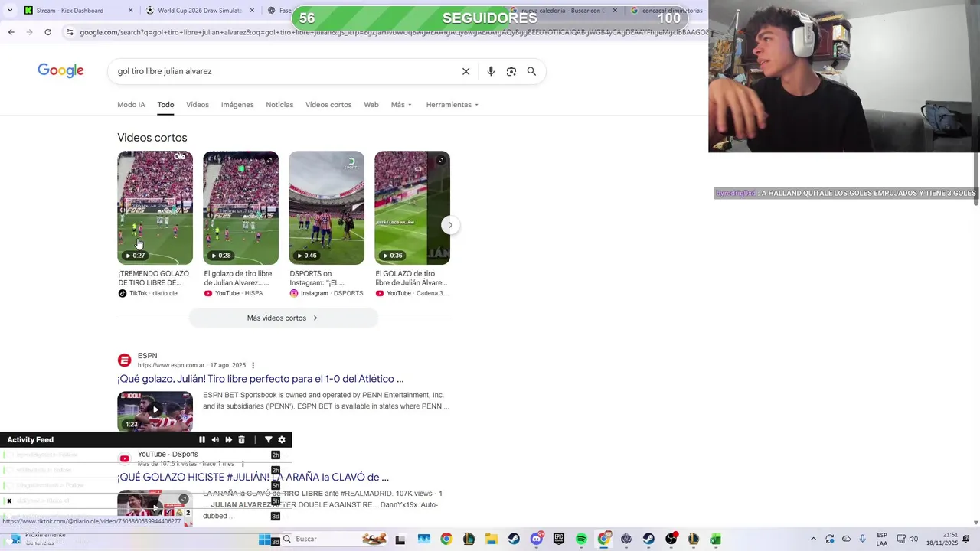The image size is (980, 551).
Task: Open Discord from the taskbar
Action: point(537,539)
